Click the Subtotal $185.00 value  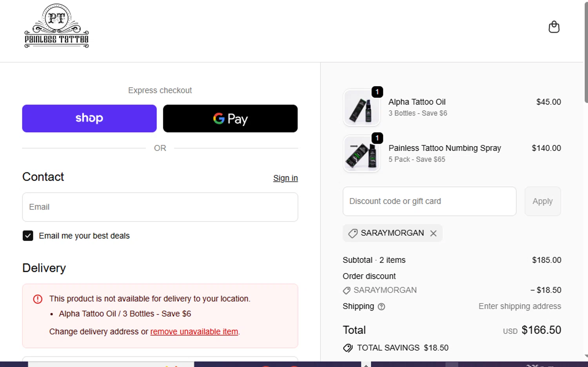tap(546, 260)
